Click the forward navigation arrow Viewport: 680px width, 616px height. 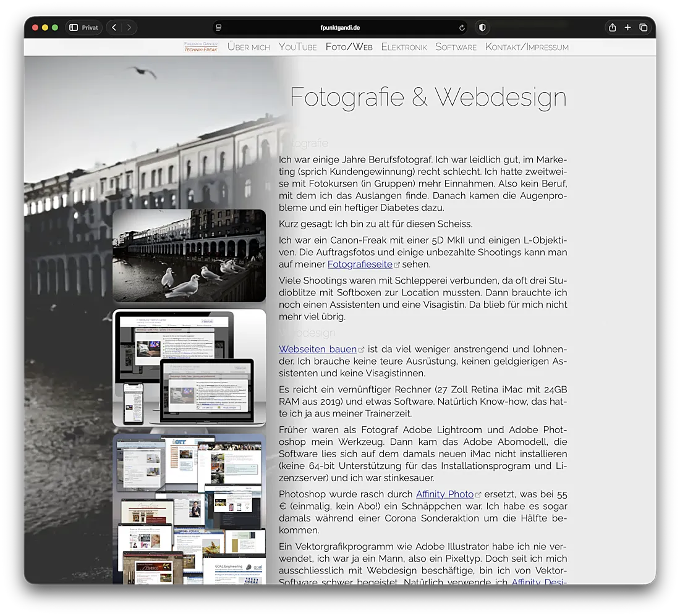(129, 28)
